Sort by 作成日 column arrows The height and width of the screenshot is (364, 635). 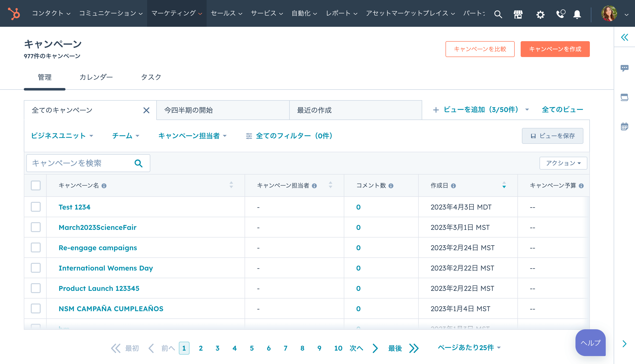504,185
